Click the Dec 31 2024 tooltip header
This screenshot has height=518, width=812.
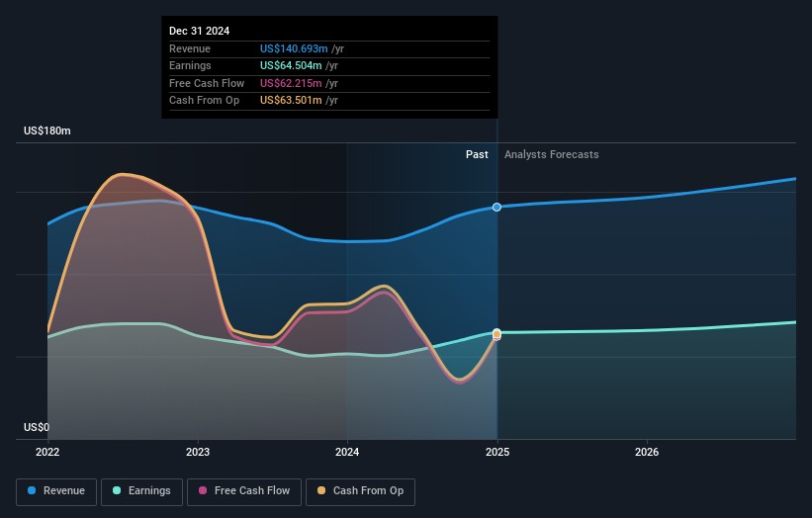(199, 31)
